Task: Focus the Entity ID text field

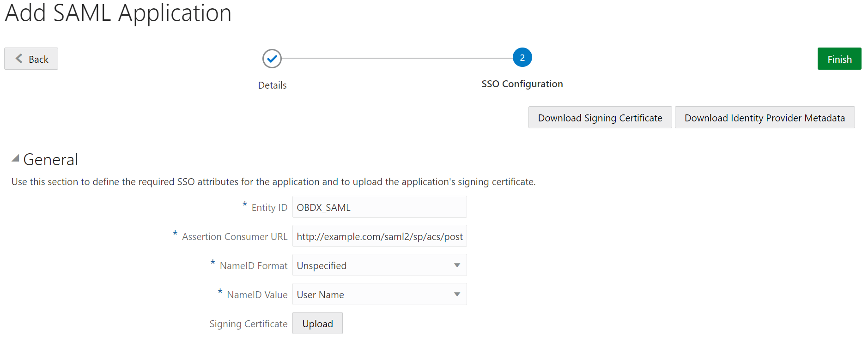Action: [379, 207]
